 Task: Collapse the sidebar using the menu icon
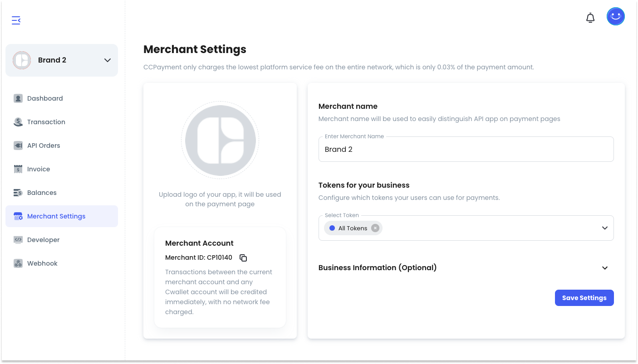(x=16, y=20)
